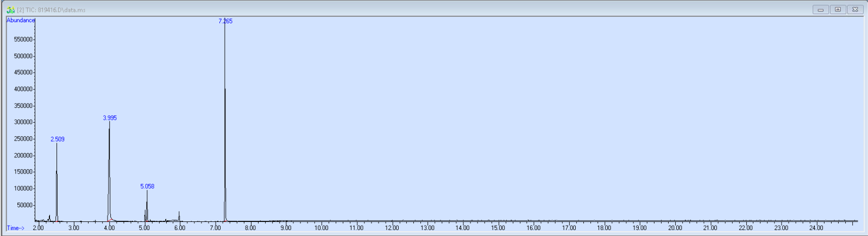Click the 400000 abundance axis value
Screen dimensions: 868x236
click(x=23, y=89)
